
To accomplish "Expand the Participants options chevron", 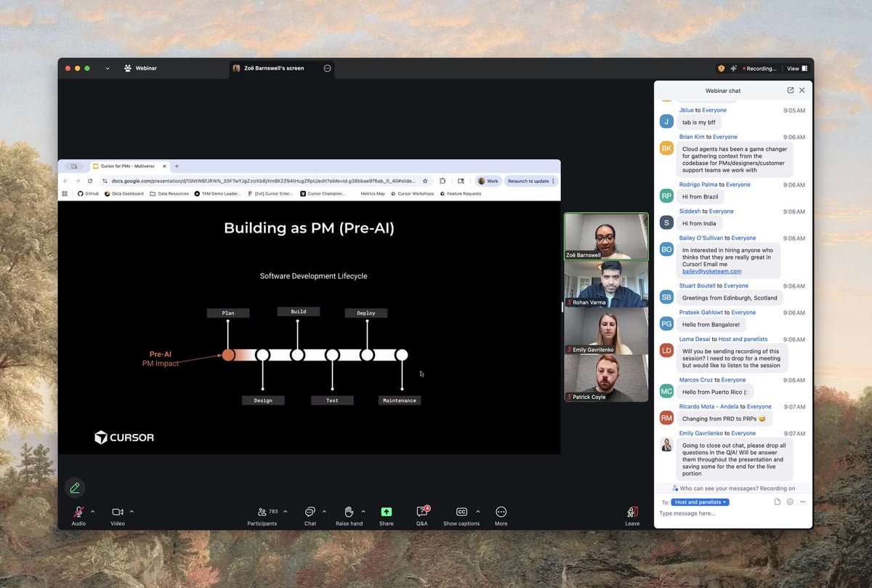I will [285, 511].
